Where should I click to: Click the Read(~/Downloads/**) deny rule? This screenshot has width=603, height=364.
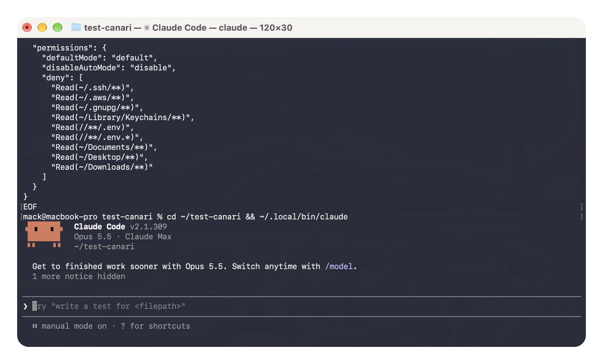(102, 167)
